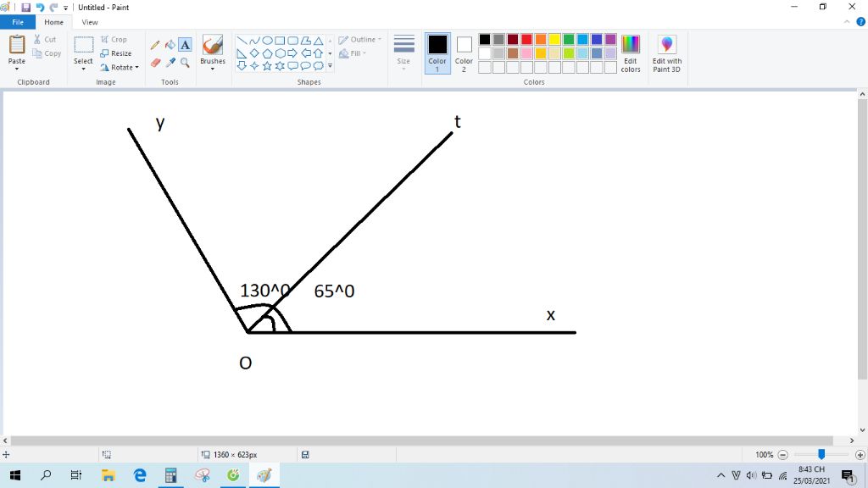Choose the Hexagon shape
The image size is (868, 488).
(x=280, y=53)
